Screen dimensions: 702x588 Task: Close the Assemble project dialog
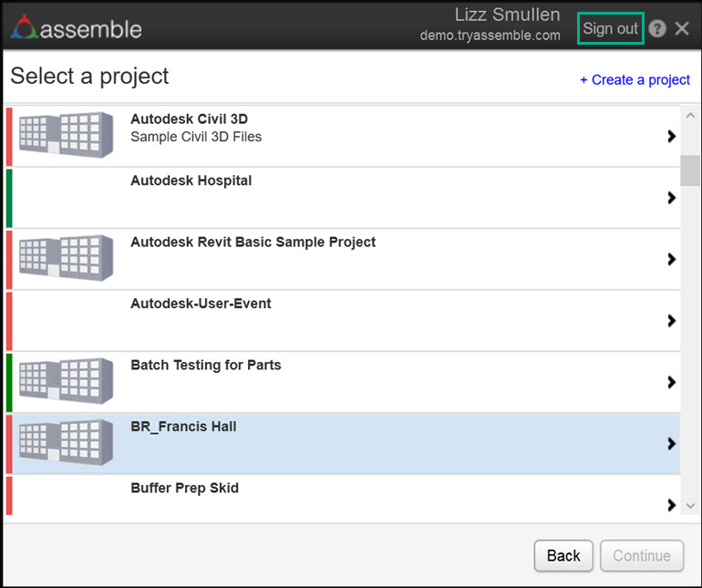tap(682, 29)
